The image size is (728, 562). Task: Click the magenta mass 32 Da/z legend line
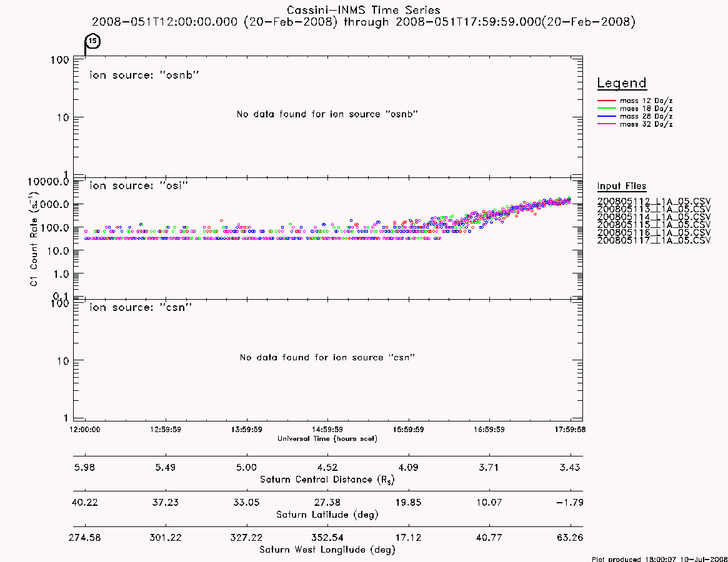(606, 124)
